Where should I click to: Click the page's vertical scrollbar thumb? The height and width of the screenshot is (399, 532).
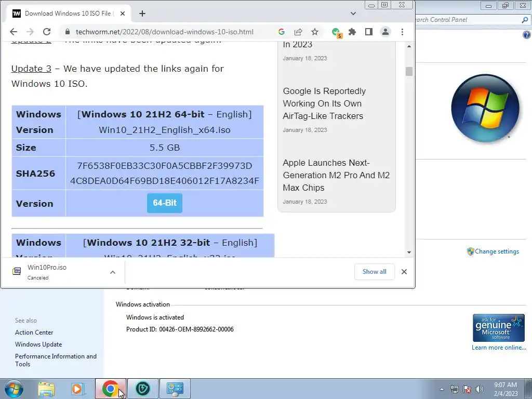pyautogui.click(x=409, y=71)
